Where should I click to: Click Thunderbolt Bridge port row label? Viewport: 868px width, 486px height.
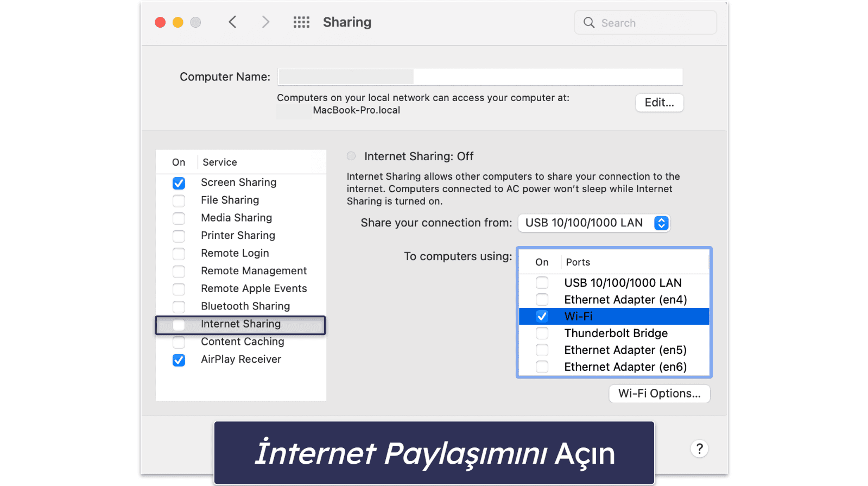point(616,333)
